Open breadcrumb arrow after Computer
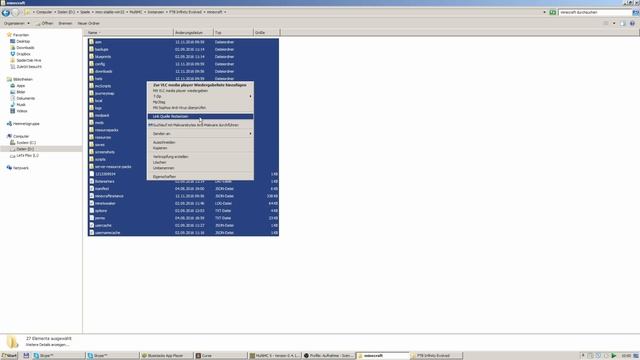Viewport: 640px width, 360px height. pos(55,12)
